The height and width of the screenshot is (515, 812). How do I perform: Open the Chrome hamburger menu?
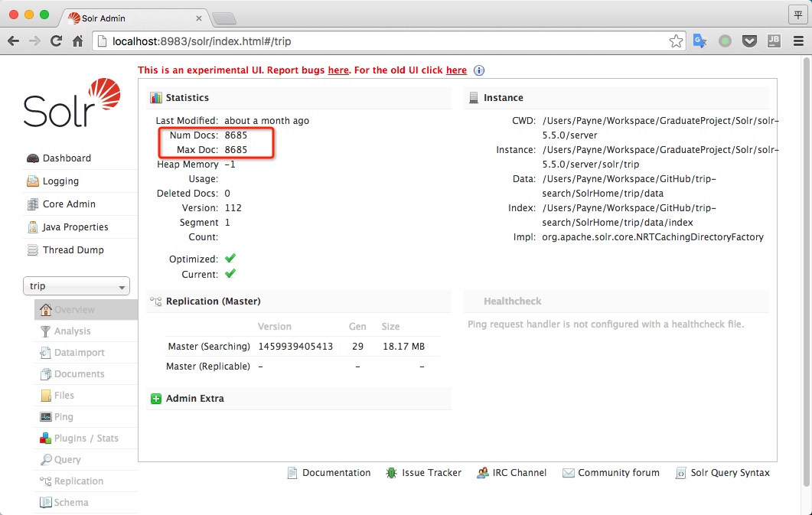click(798, 41)
